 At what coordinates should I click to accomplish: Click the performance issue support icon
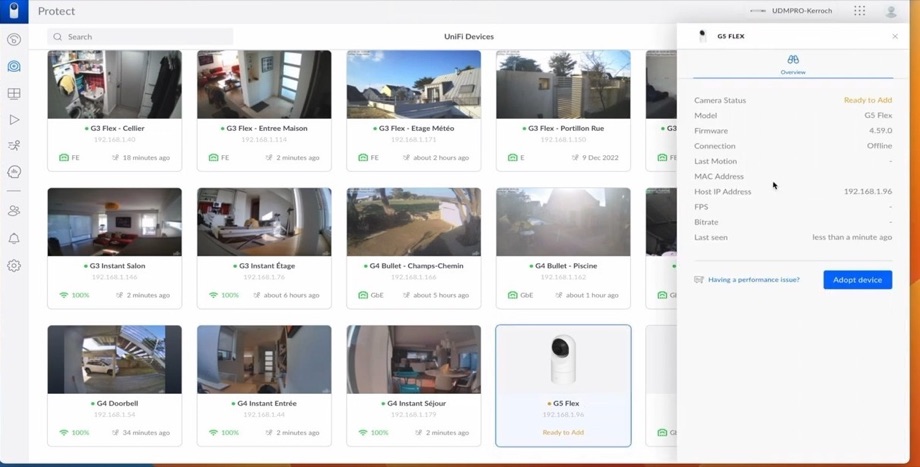click(698, 280)
